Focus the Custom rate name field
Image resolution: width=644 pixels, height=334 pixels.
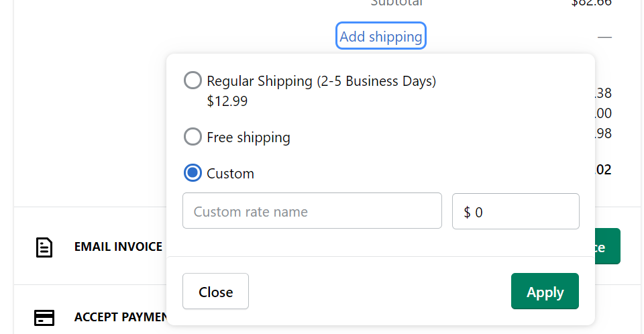[312, 211]
